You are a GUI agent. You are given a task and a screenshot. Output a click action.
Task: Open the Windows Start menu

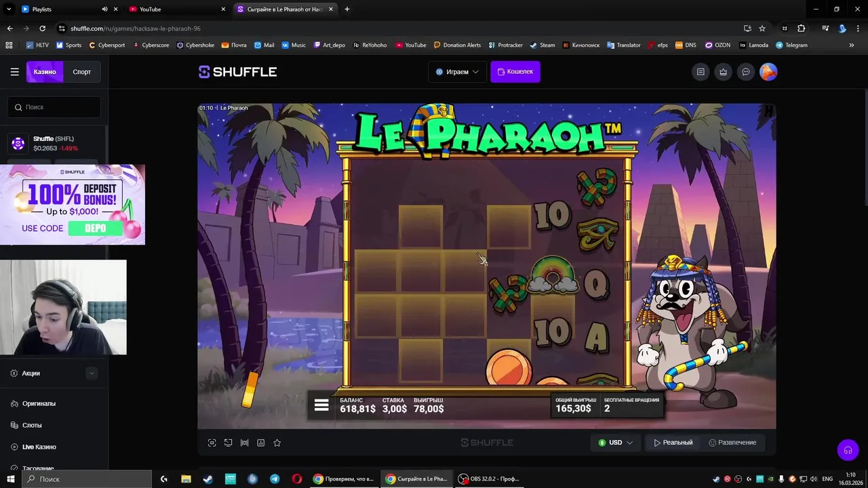(10, 479)
